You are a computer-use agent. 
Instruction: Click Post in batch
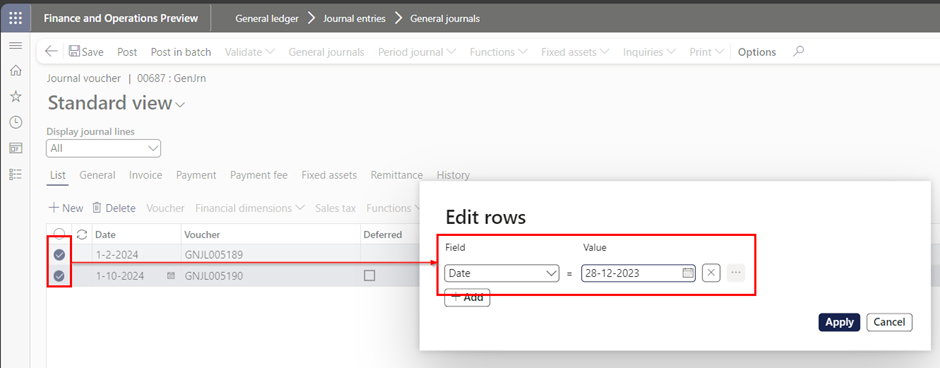[x=181, y=52]
